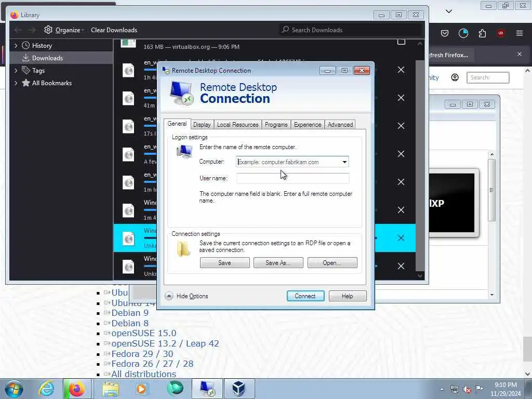Open containing folder for virtualbox.org download

point(401,42)
